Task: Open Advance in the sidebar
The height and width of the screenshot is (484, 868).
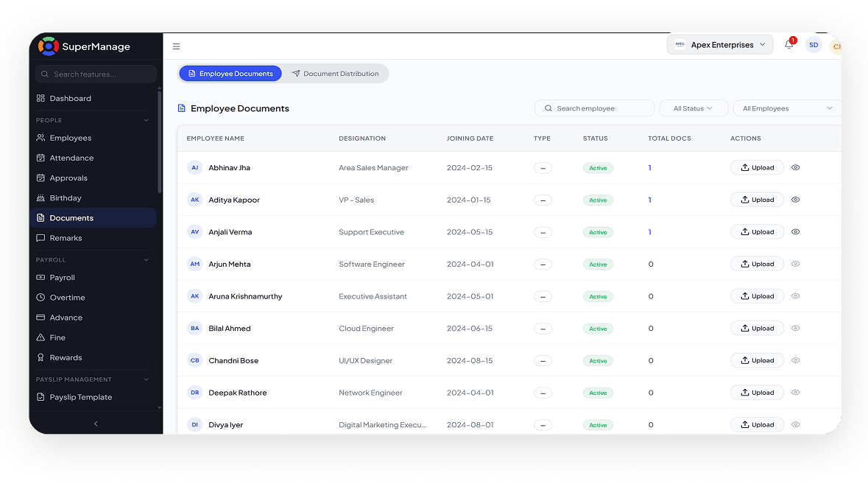Action: click(93, 318)
